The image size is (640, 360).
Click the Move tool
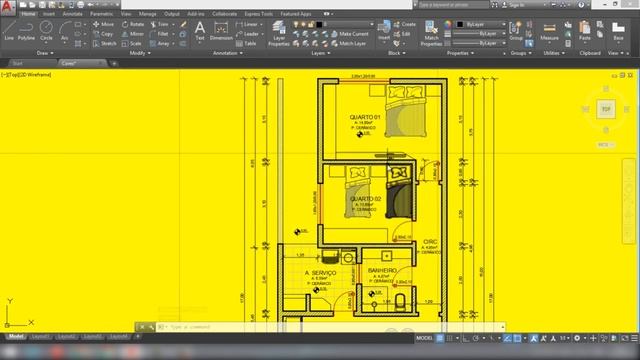point(103,24)
